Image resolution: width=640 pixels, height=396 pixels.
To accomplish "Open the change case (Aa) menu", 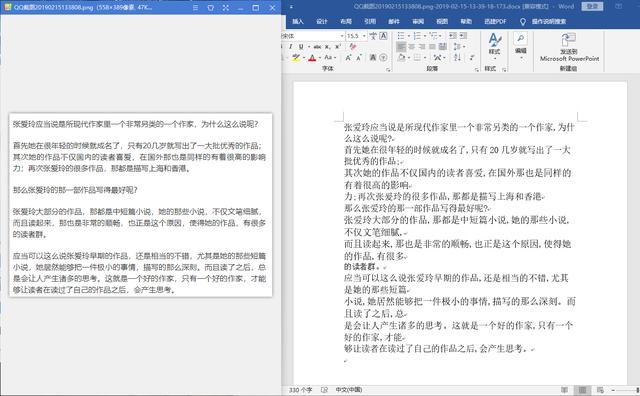I will pyautogui.click(x=330, y=58).
